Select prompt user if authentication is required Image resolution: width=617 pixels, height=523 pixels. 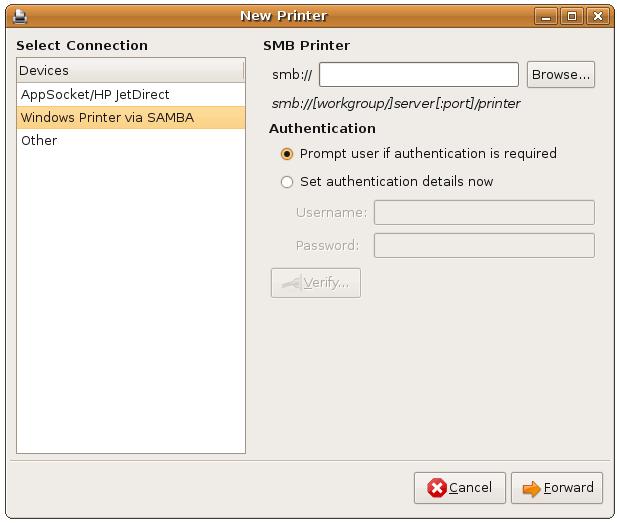pos(288,154)
